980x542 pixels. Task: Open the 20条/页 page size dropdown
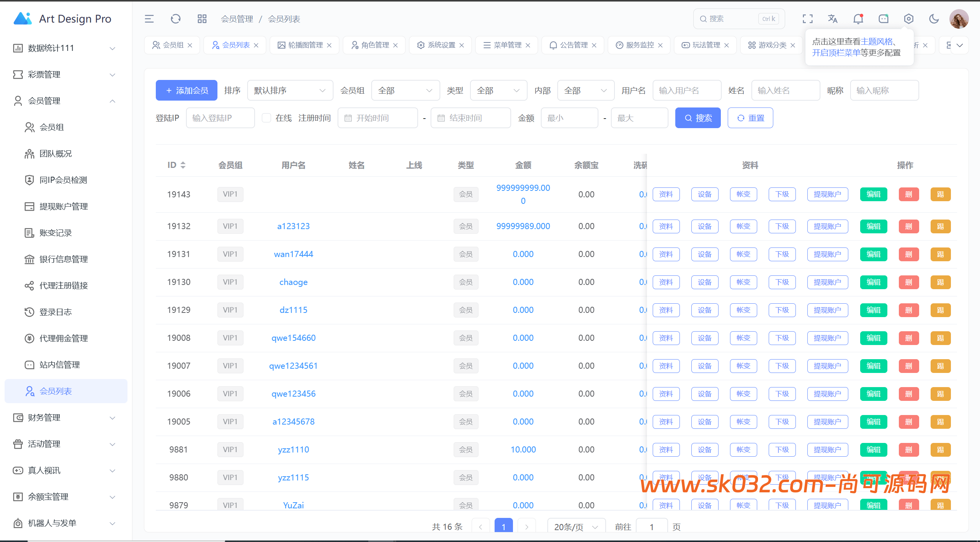pos(576,526)
